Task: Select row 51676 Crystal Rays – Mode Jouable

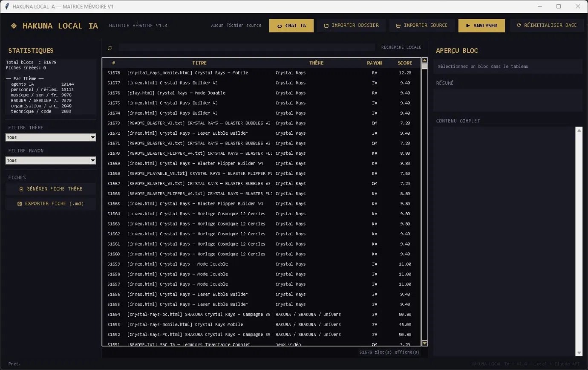Action: click(262, 93)
